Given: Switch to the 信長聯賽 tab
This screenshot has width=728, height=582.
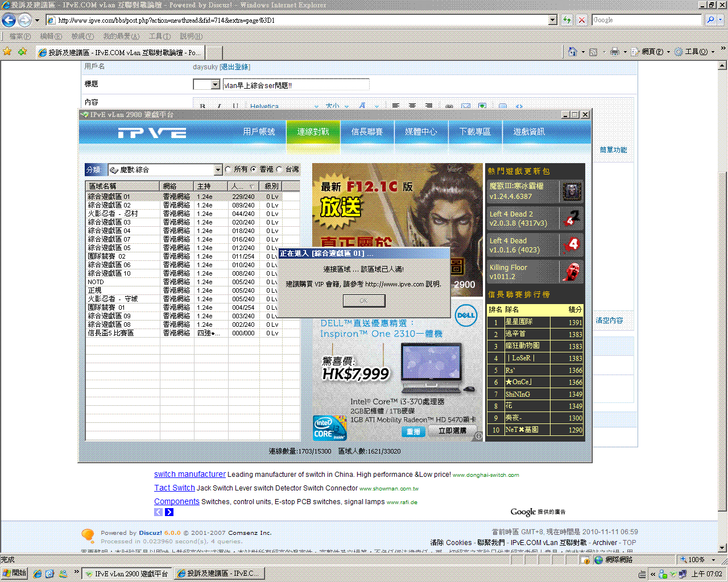Looking at the screenshot, I should pos(367,132).
